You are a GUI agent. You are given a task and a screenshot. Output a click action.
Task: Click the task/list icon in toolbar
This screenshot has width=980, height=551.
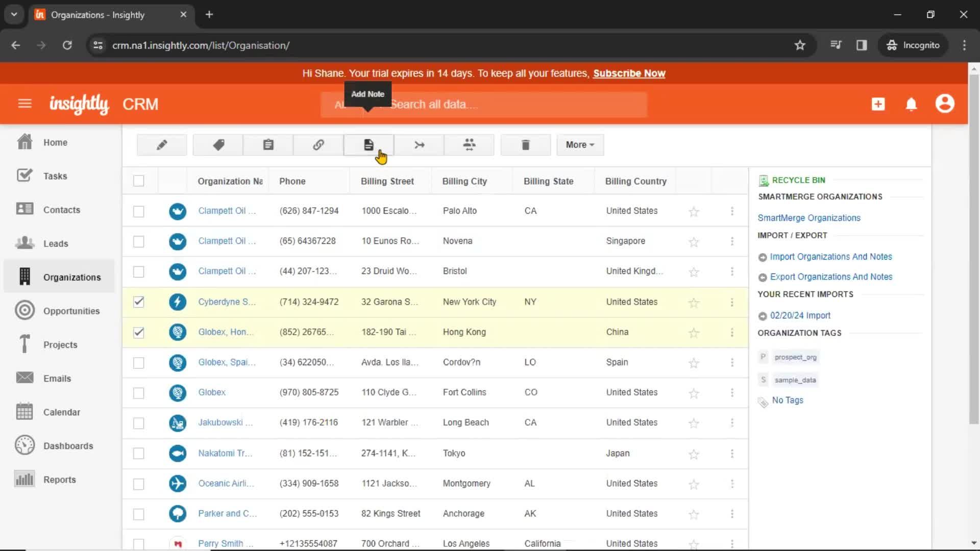[268, 145]
